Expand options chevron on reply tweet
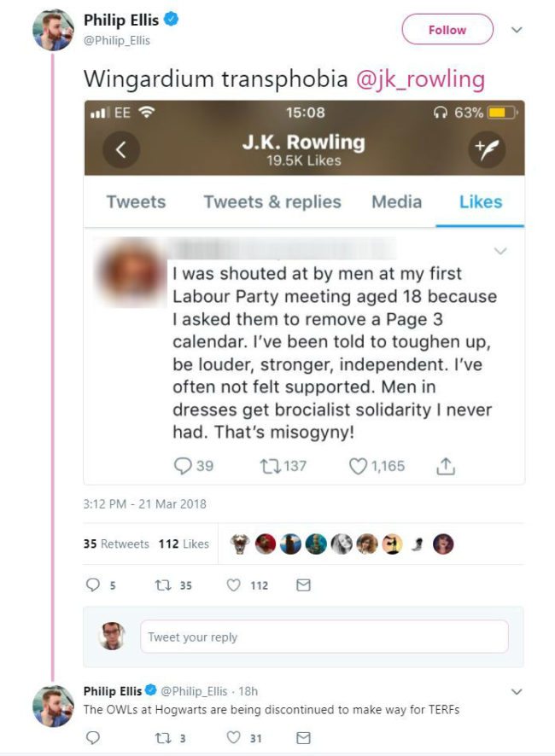Screen dimensions: 555x756 point(516,690)
